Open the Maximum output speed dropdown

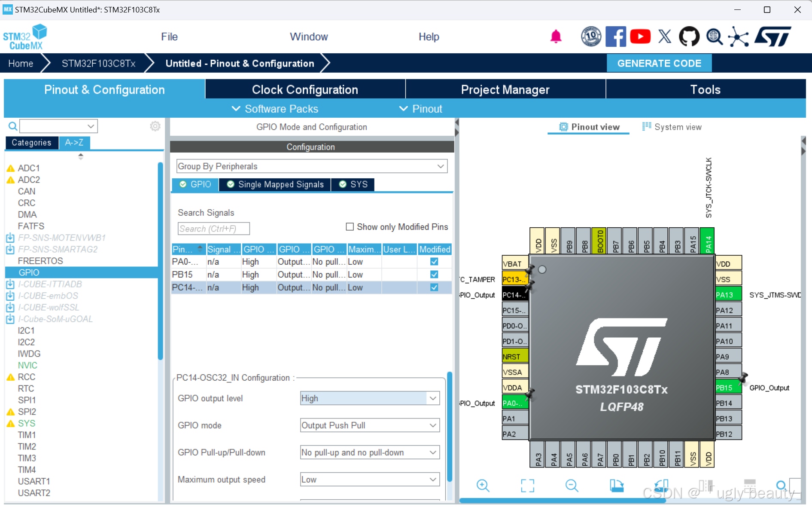(370, 480)
